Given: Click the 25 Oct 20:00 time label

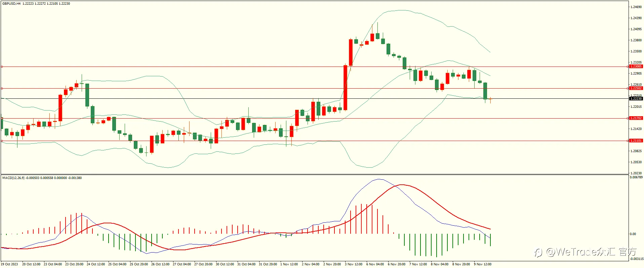Looking at the screenshot, I should click(x=139, y=264).
